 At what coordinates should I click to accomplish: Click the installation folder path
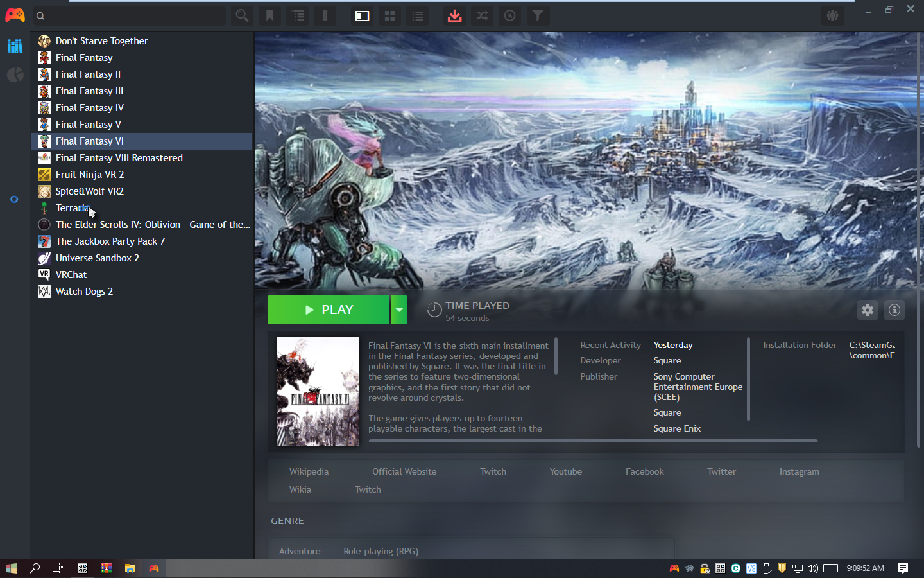click(872, 350)
